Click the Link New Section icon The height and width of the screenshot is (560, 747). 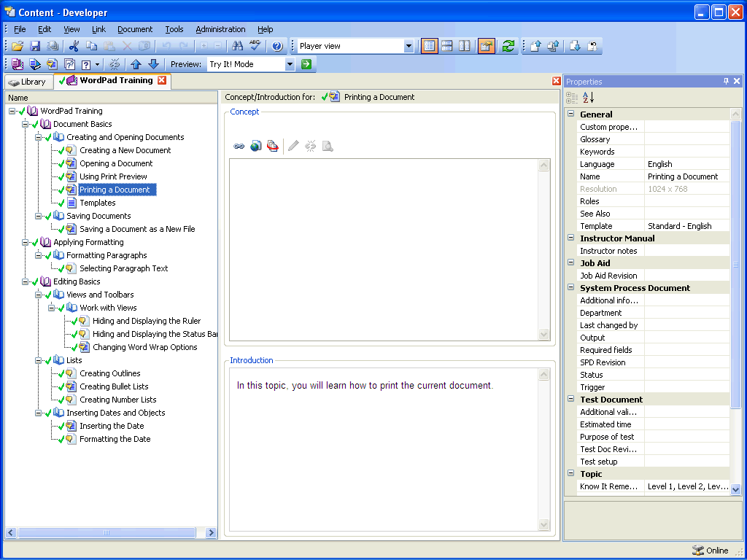(35, 64)
